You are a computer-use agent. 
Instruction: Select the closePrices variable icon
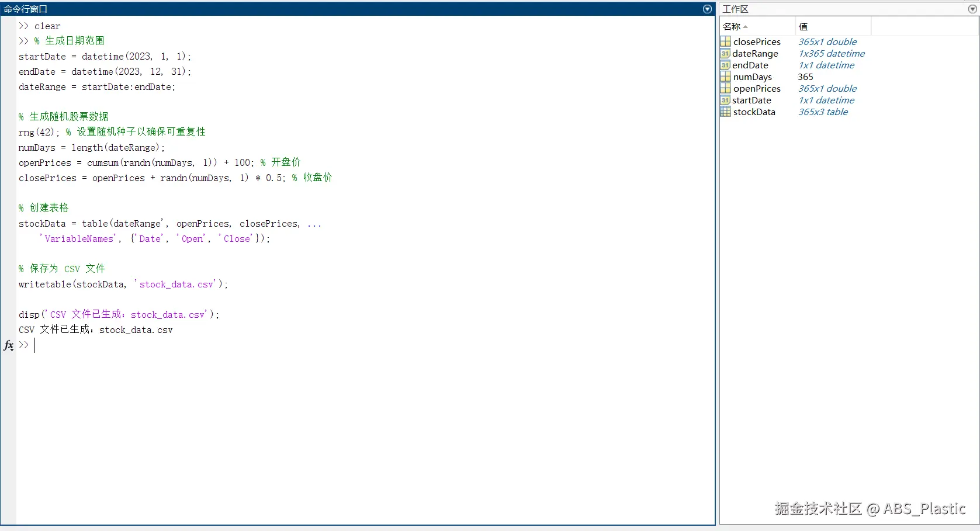(x=725, y=41)
